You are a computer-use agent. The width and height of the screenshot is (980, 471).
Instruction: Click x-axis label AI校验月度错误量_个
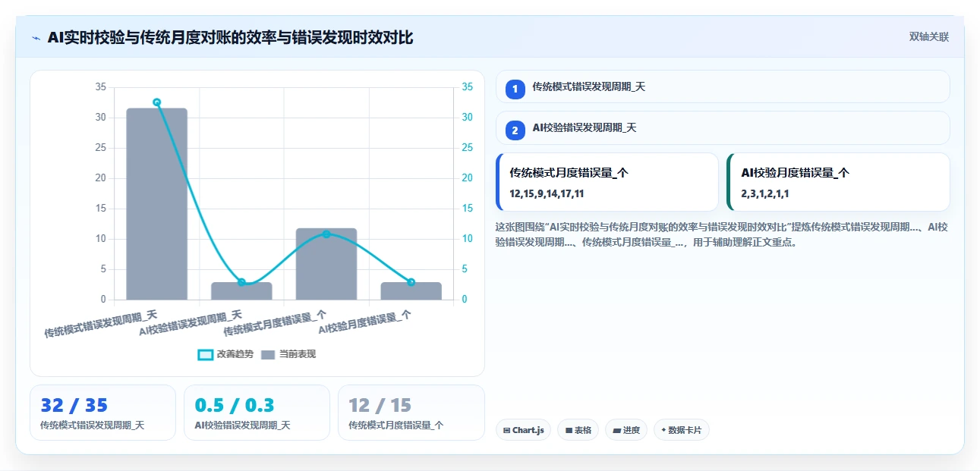(x=365, y=324)
